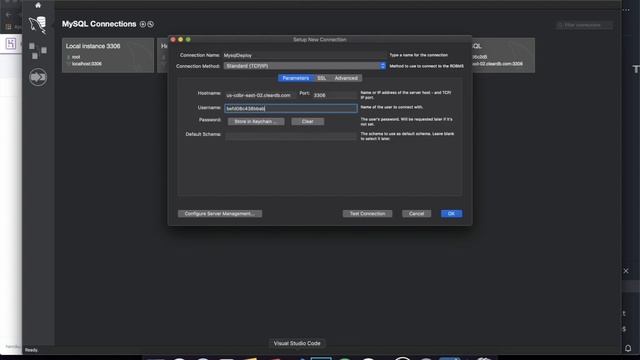This screenshot has width=640, height=360.
Task: Open the cleardb.com:3306 connection tile
Action: tap(503, 55)
